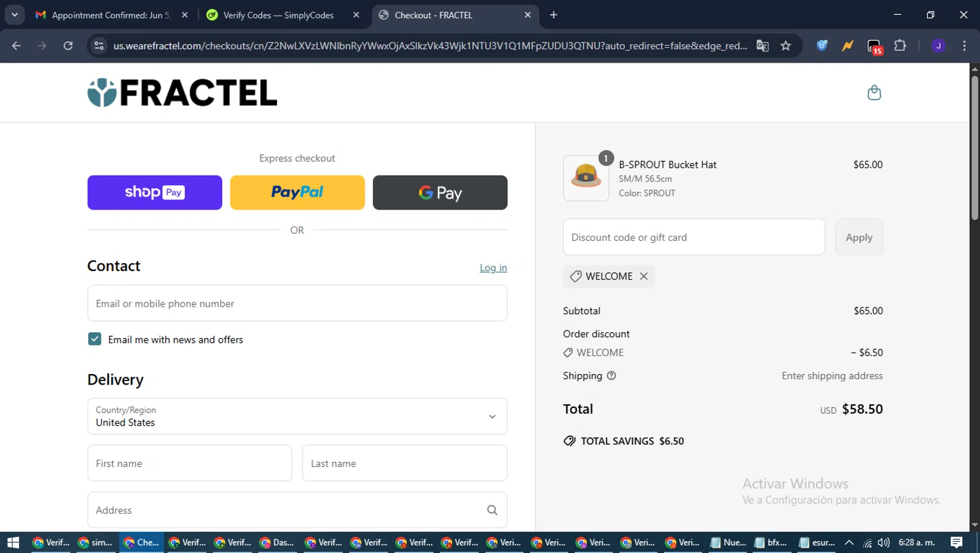Bookmark this tab with the star icon

[786, 46]
